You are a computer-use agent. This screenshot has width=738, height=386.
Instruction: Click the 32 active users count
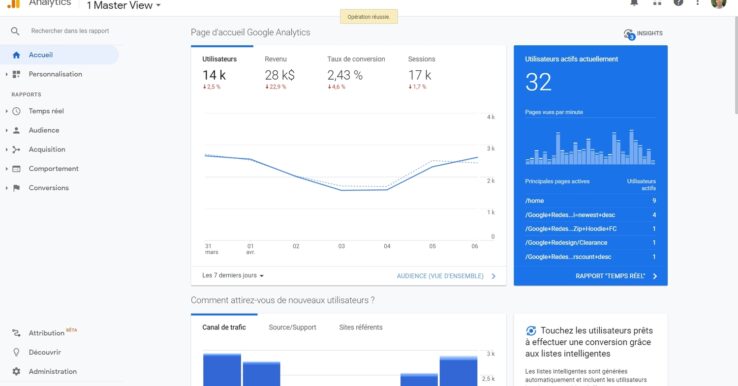pos(538,82)
